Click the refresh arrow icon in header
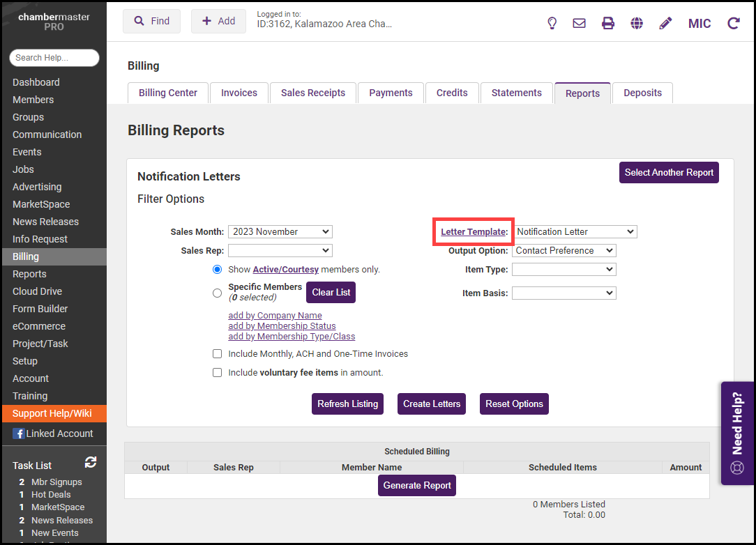 733,23
